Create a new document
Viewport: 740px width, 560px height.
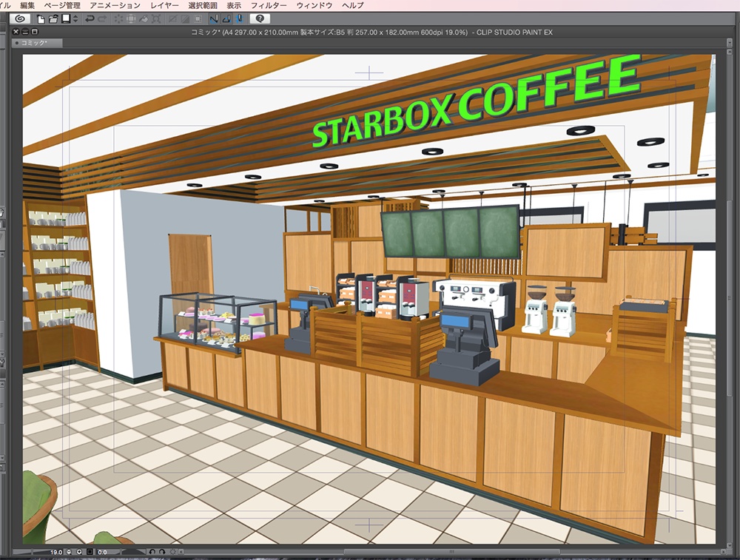coord(41,19)
